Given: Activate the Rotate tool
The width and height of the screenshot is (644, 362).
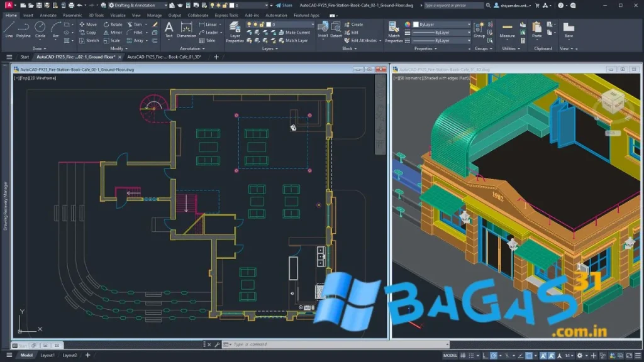Looking at the screenshot, I should (x=113, y=25).
